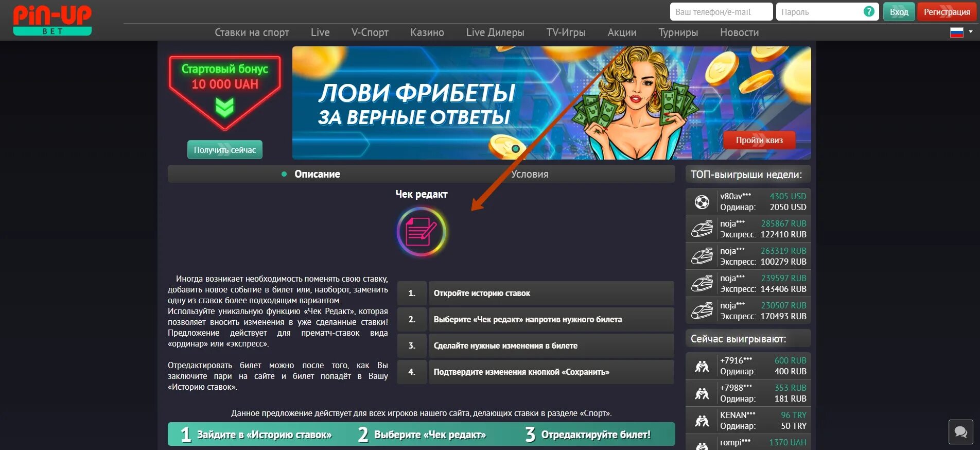Click the Вход login button

pos(899,12)
